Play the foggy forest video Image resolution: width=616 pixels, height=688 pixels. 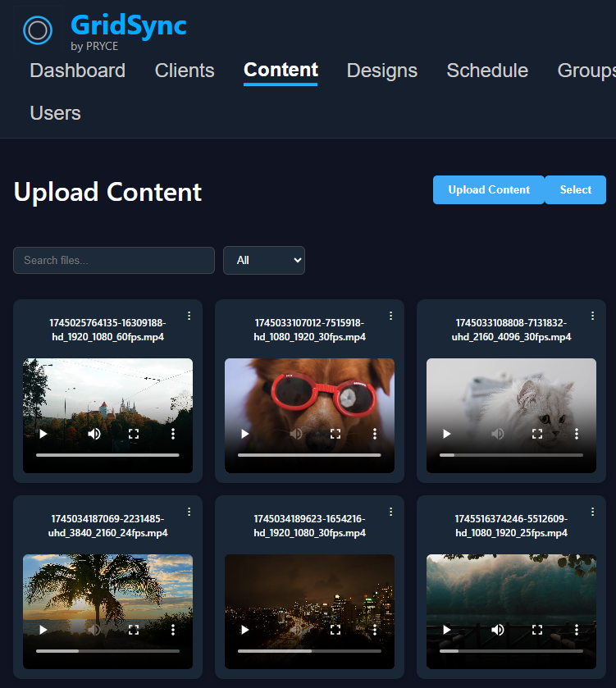point(446,630)
